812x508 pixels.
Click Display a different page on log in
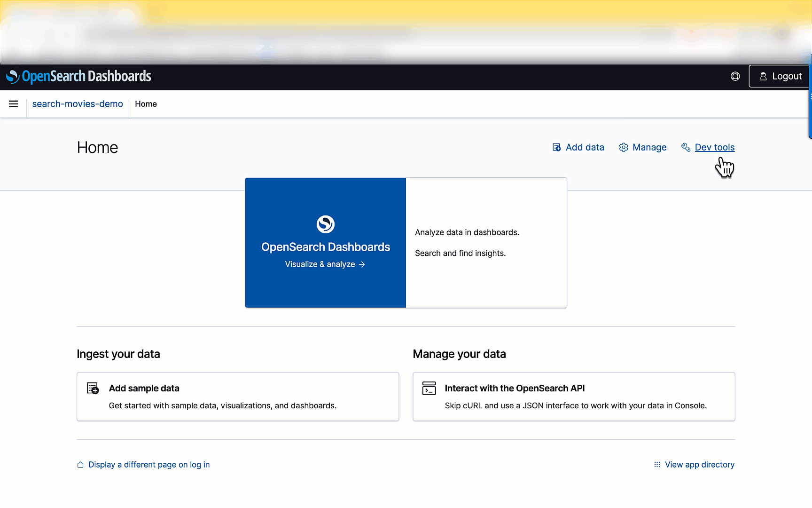[x=149, y=465]
